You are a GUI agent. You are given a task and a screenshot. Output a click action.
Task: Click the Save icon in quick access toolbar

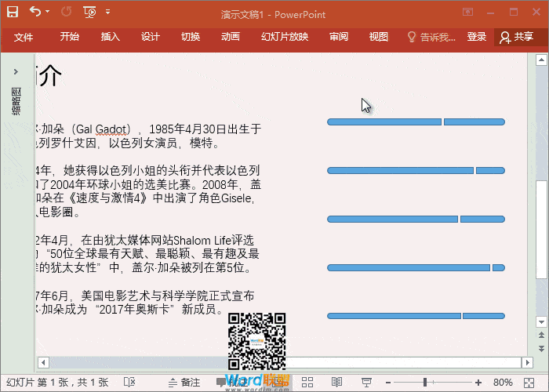click(x=13, y=12)
